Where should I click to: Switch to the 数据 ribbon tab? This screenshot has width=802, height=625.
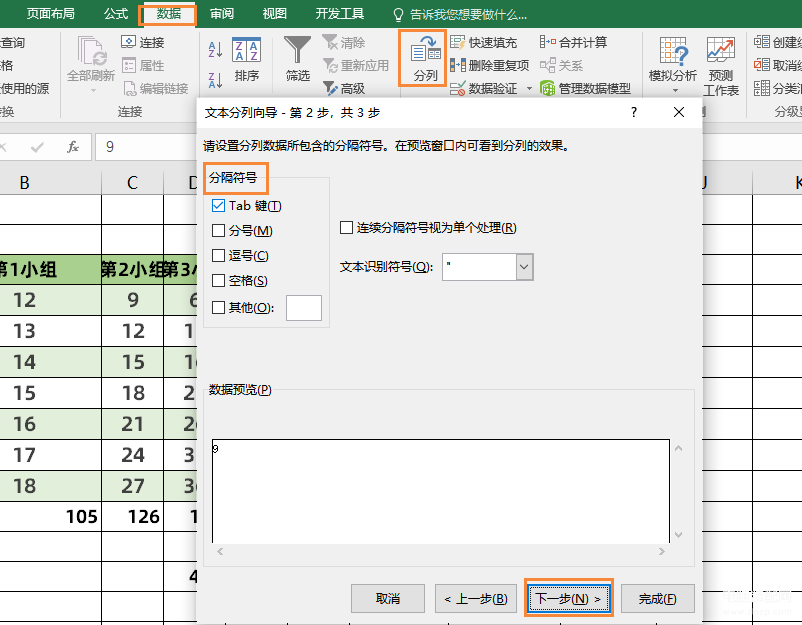point(168,14)
